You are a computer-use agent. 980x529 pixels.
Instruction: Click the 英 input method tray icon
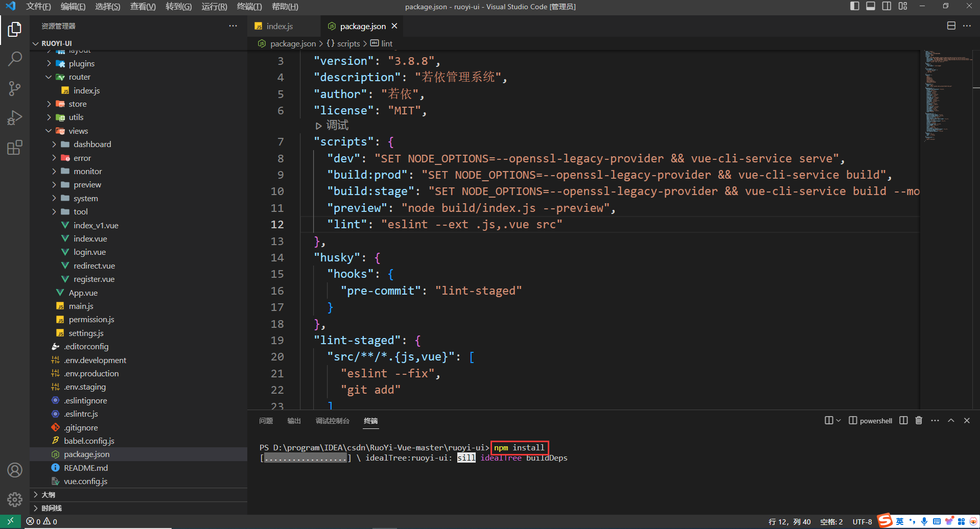[900, 521]
